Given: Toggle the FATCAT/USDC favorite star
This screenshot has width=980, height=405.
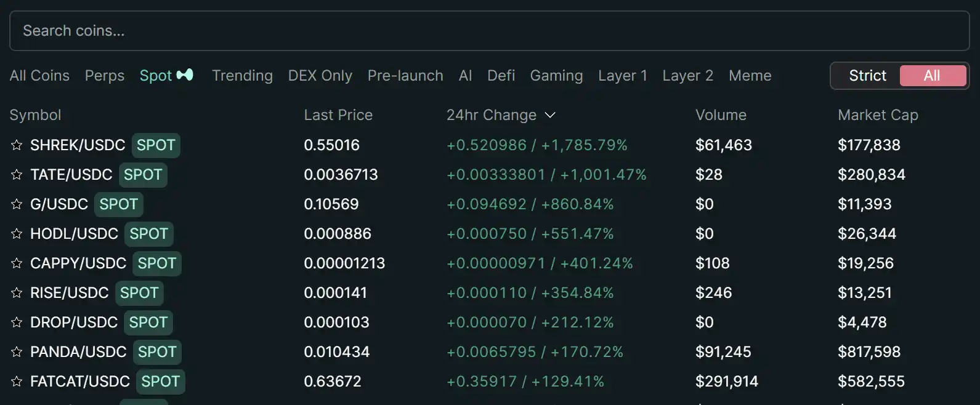Looking at the screenshot, I should coord(17,382).
